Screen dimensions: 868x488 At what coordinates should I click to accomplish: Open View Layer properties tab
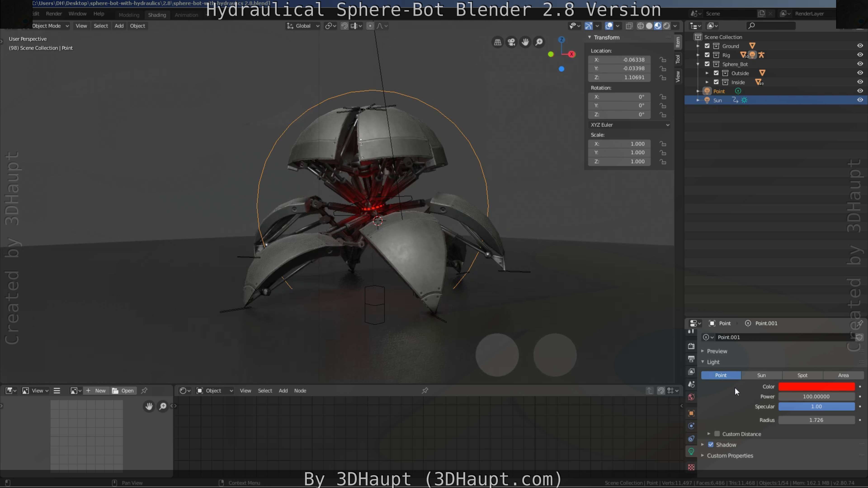point(691,371)
